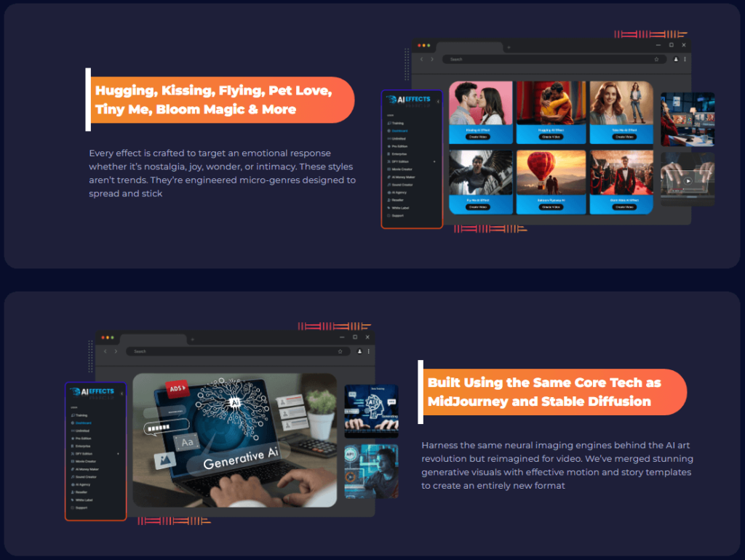Click Create Video under hot air balloon card
The width and height of the screenshot is (745, 560).
coord(551,207)
